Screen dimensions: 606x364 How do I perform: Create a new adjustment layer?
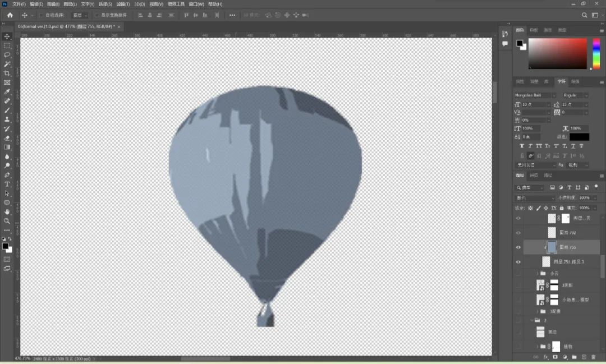(x=564, y=357)
